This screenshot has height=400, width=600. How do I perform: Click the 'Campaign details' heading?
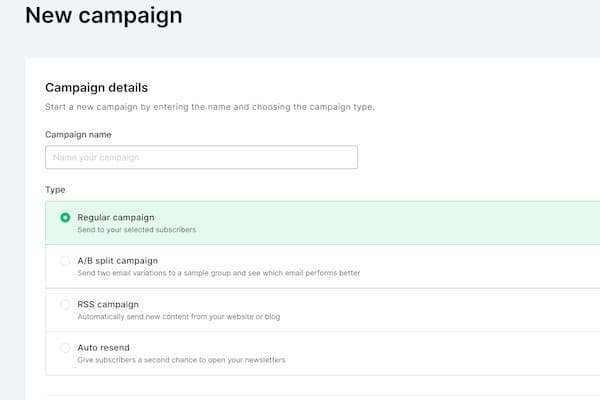coord(96,88)
